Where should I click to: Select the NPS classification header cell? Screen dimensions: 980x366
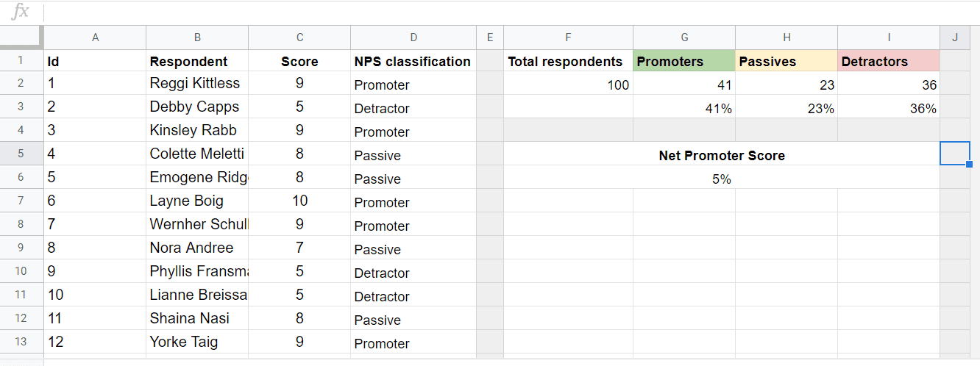coord(413,61)
